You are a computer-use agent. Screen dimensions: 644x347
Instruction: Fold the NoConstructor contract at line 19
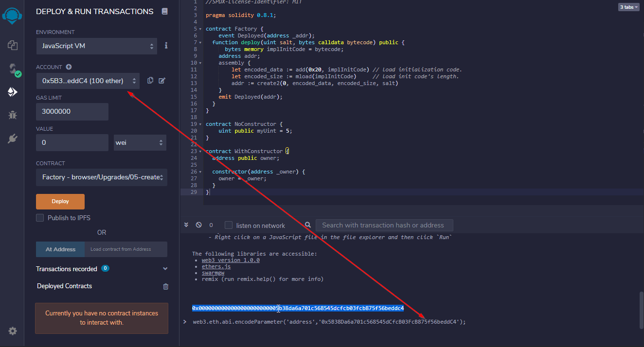tap(200, 124)
